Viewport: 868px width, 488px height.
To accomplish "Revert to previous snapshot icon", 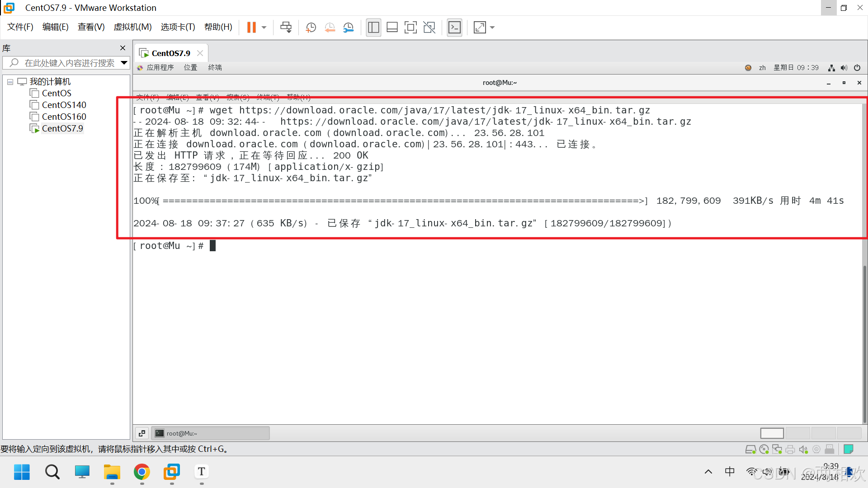I will click(x=330, y=28).
